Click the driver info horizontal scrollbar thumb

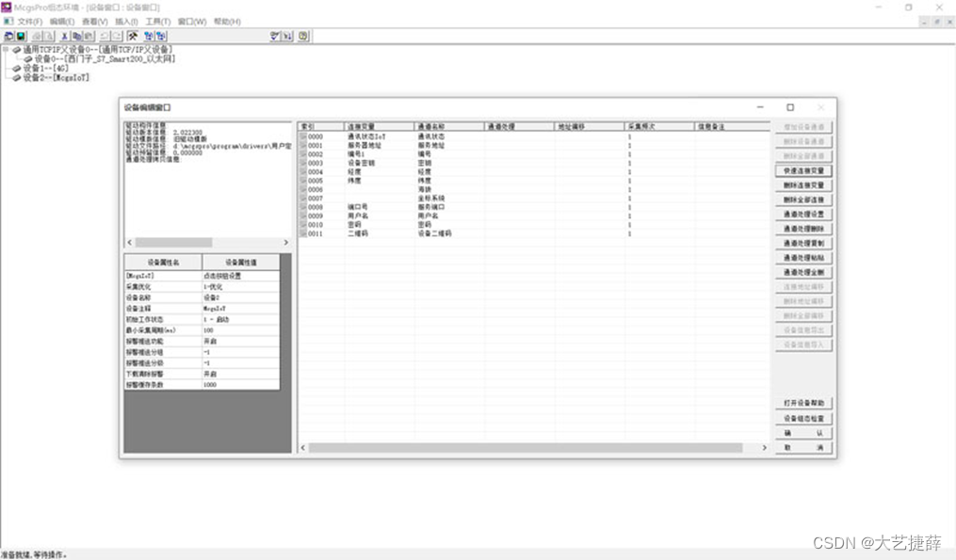pos(173,243)
